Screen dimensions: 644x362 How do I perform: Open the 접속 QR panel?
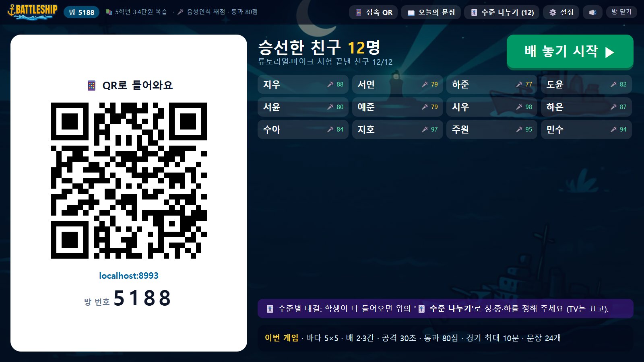[x=374, y=12]
